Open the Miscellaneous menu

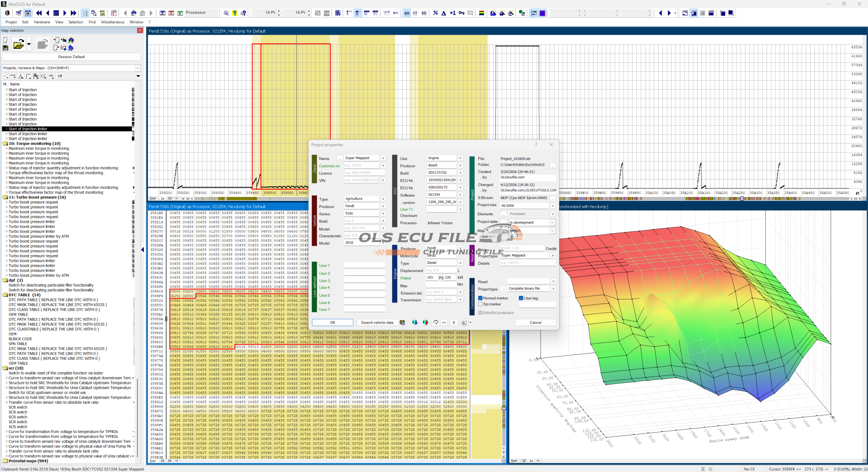(x=113, y=22)
